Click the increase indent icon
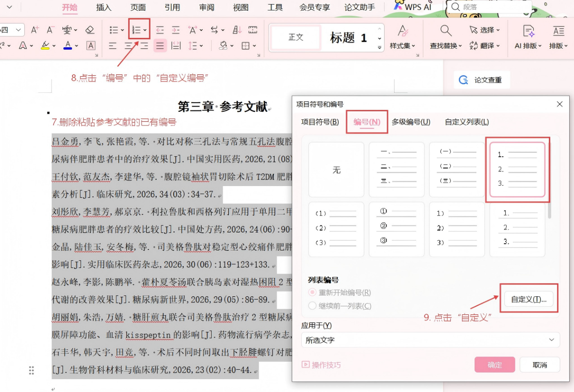Image resolution: width=574 pixels, height=392 pixels. (176, 30)
